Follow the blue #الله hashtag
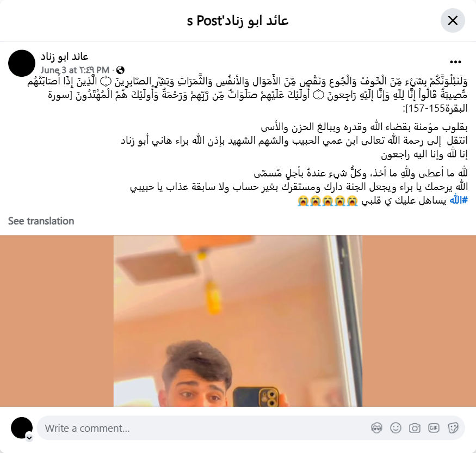This screenshot has height=453, width=476. coord(459,200)
